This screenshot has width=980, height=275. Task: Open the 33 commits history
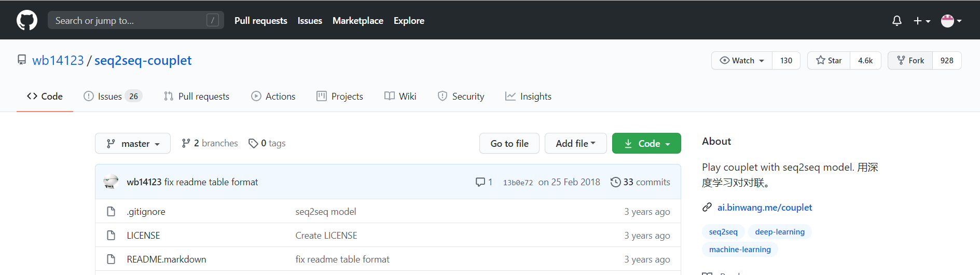pyautogui.click(x=640, y=182)
